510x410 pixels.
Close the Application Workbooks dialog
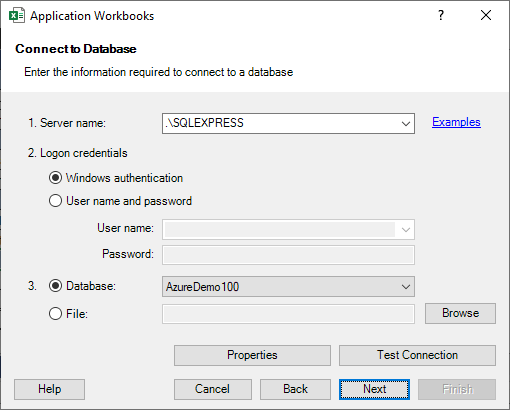[x=486, y=15]
